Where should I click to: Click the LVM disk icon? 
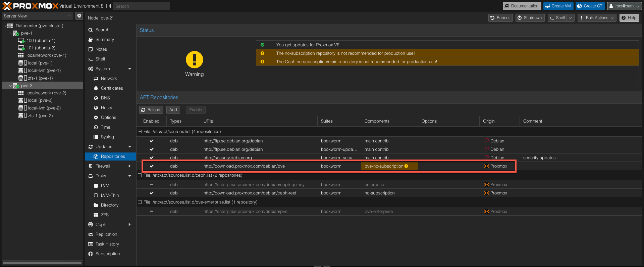click(96, 186)
